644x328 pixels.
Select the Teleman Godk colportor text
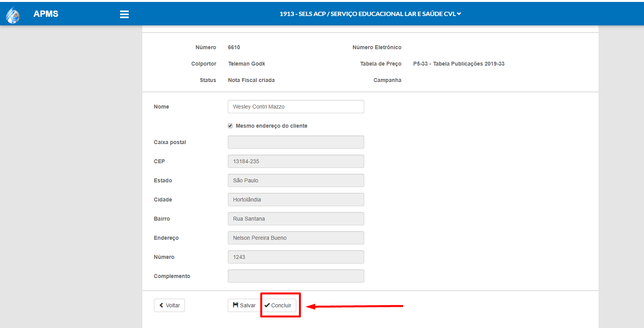(x=247, y=64)
